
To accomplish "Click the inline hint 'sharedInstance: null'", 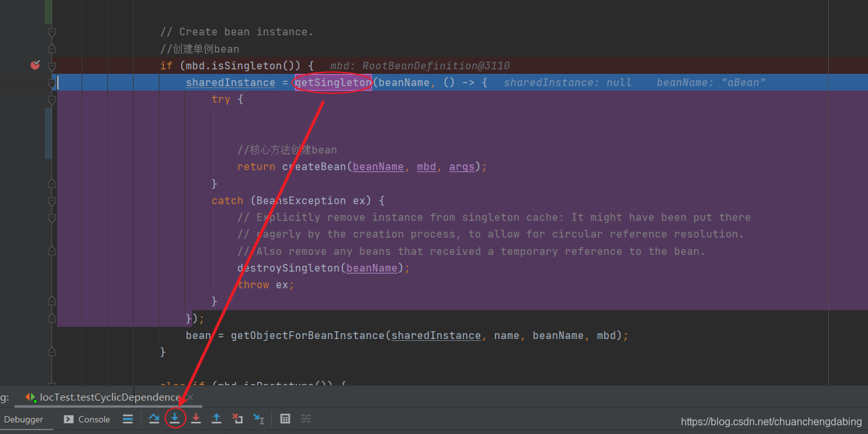I will (x=568, y=82).
